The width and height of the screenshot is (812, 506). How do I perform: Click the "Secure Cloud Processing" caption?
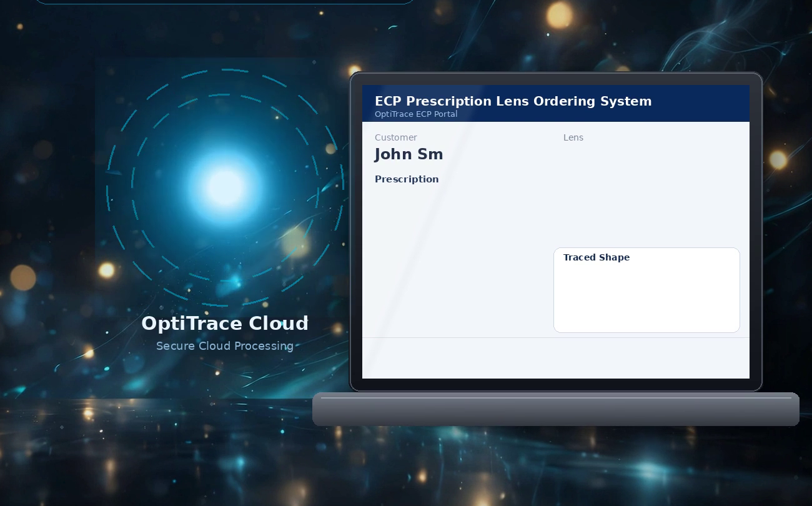225,346
